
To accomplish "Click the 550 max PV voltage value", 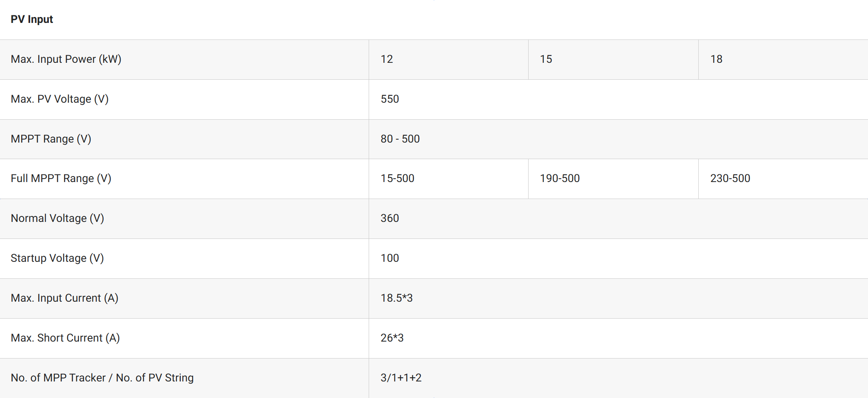I will 389,99.
